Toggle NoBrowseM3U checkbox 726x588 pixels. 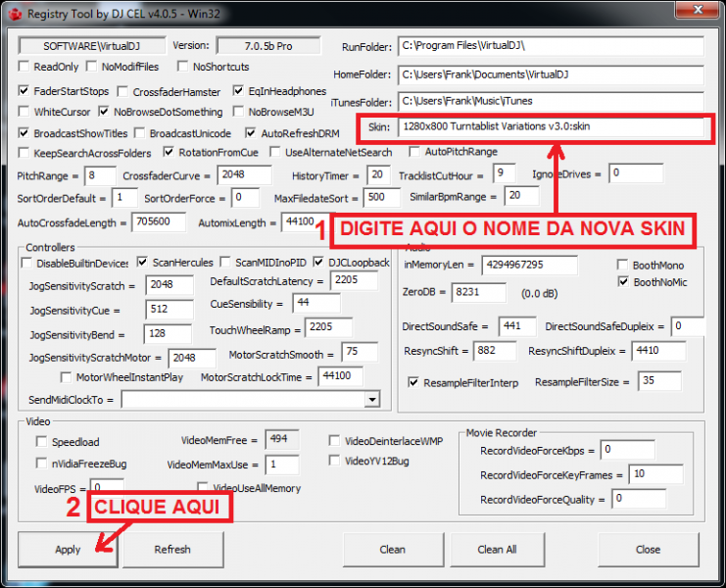(238, 112)
